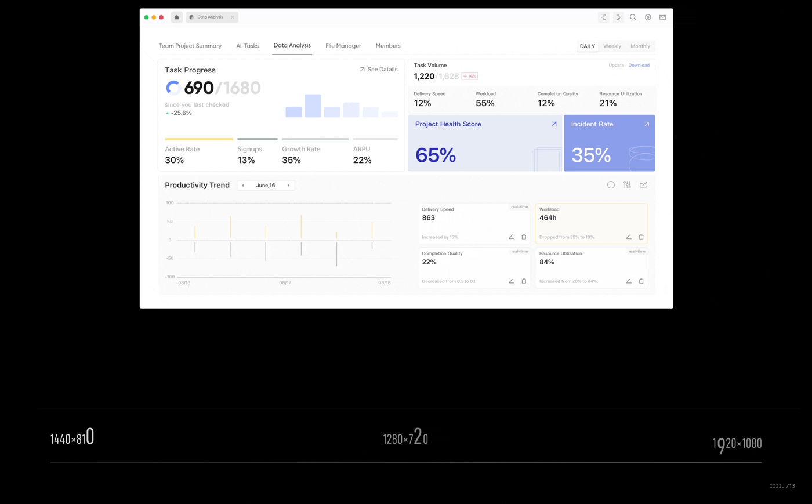Edit the Completion Quality card
Image resolution: width=812 pixels, height=504 pixels.
click(511, 281)
